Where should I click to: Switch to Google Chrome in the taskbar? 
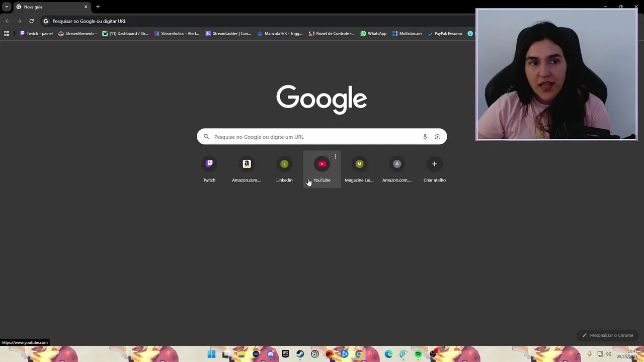pyautogui.click(x=359, y=354)
